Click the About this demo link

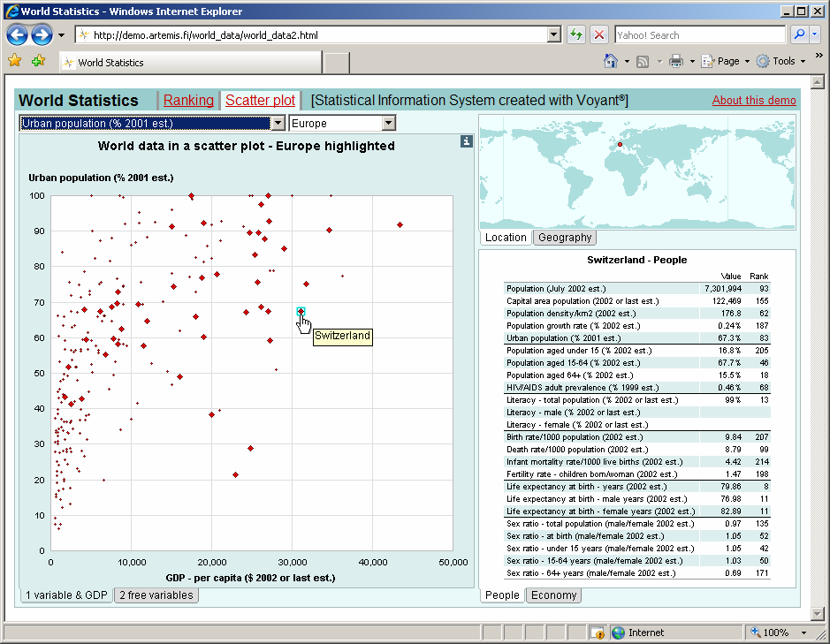pos(754,100)
